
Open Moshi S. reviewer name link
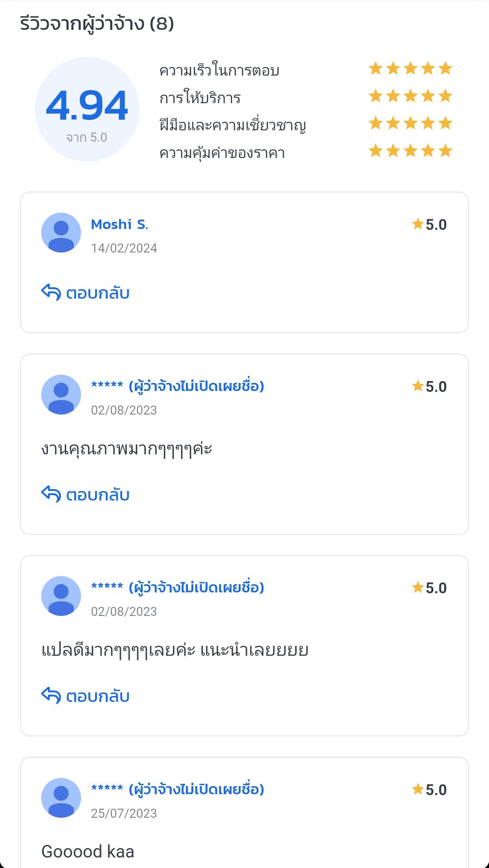120,224
